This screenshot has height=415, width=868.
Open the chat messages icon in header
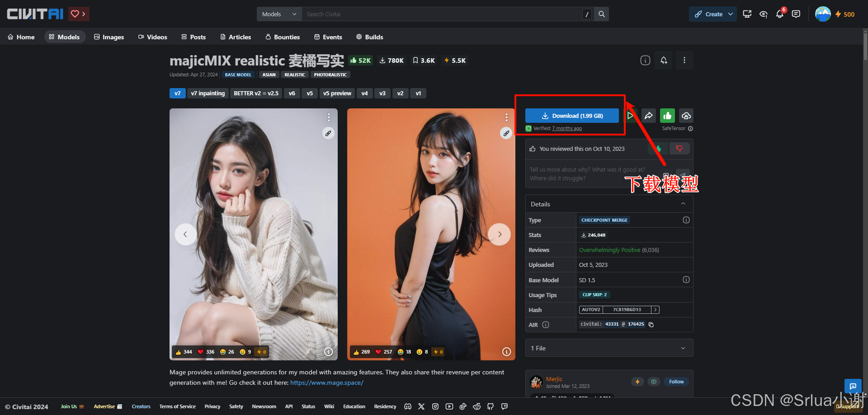pyautogui.click(x=796, y=14)
